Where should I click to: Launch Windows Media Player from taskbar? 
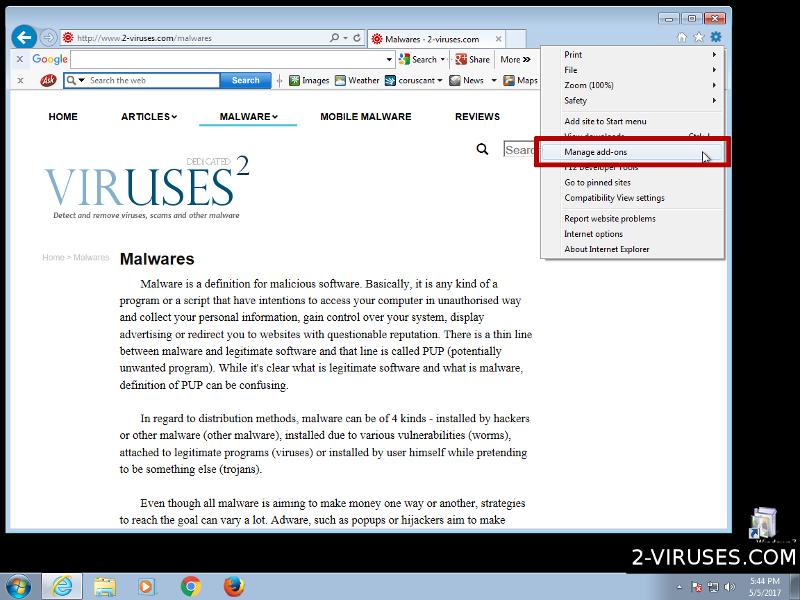(x=147, y=587)
